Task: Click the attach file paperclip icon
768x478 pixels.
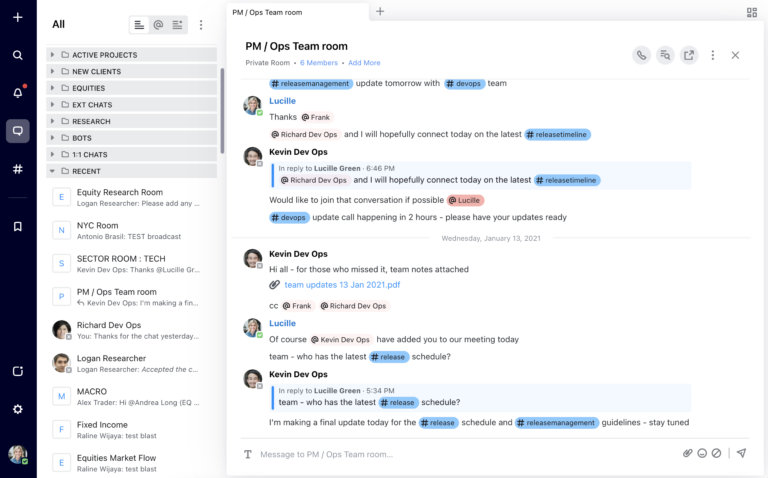Action: click(x=687, y=453)
